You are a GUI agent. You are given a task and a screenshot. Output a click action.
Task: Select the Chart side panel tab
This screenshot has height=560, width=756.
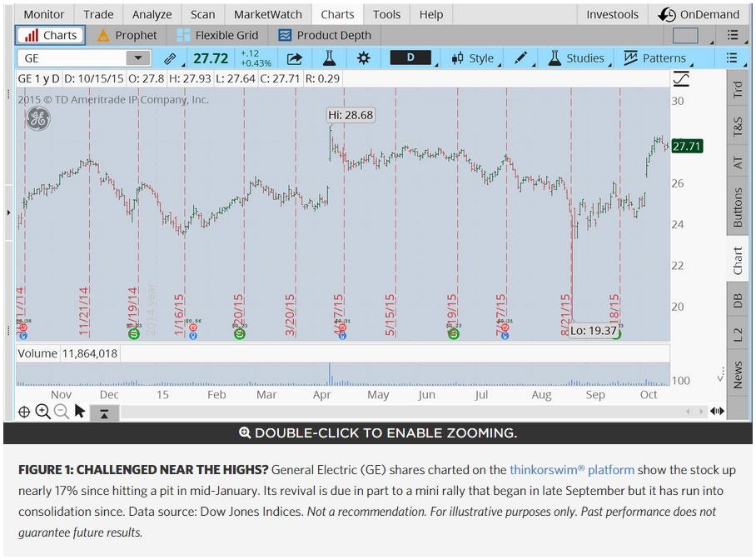(738, 260)
